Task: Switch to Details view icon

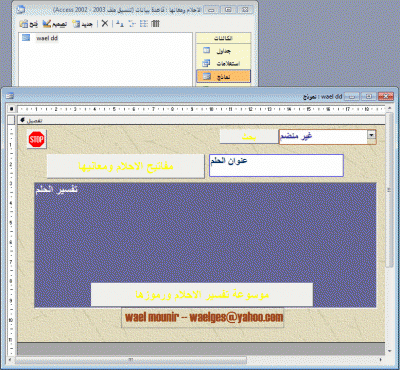Action: tap(155, 23)
